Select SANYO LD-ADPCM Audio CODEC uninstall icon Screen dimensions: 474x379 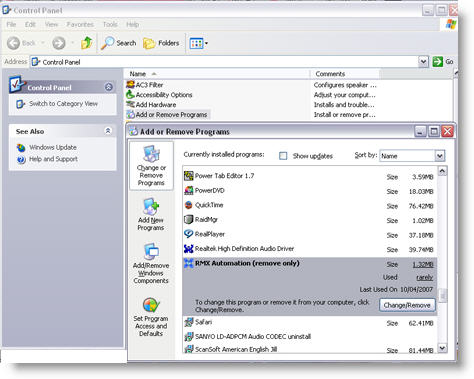click(189, 337)
